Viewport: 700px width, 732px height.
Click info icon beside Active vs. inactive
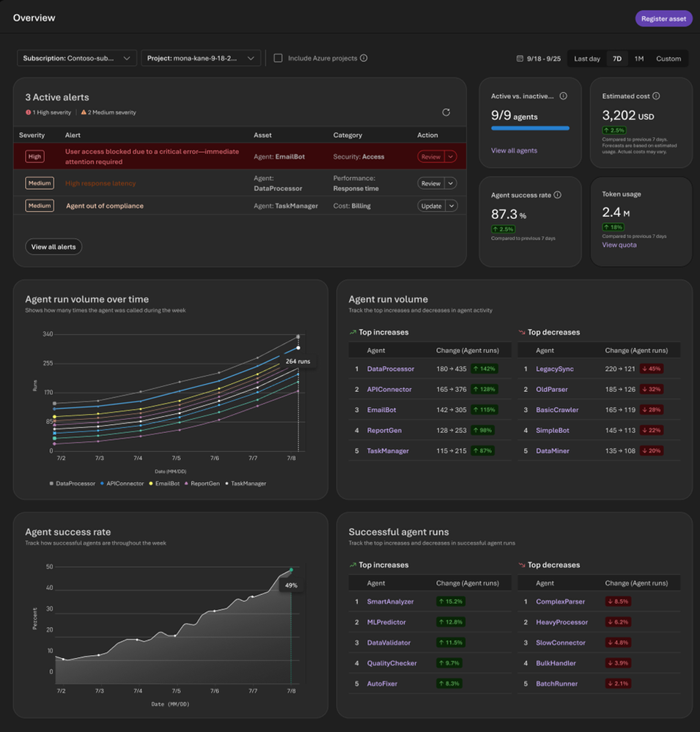coord(563,96)
